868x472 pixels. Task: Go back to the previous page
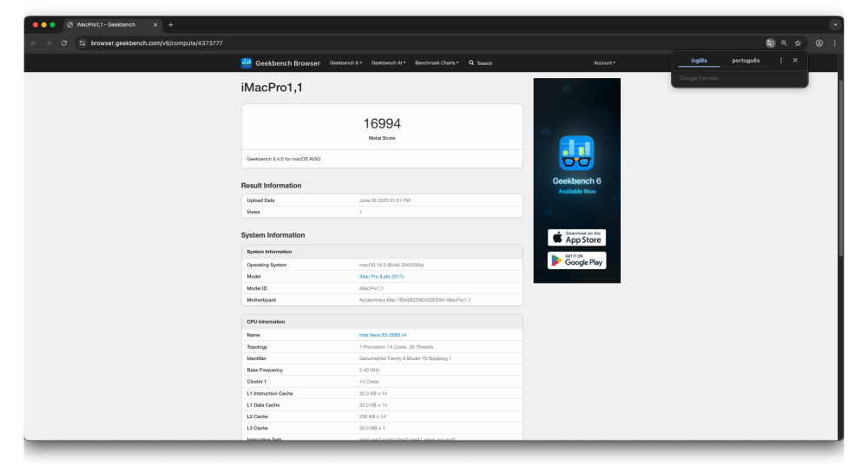(x=33, y=43)
